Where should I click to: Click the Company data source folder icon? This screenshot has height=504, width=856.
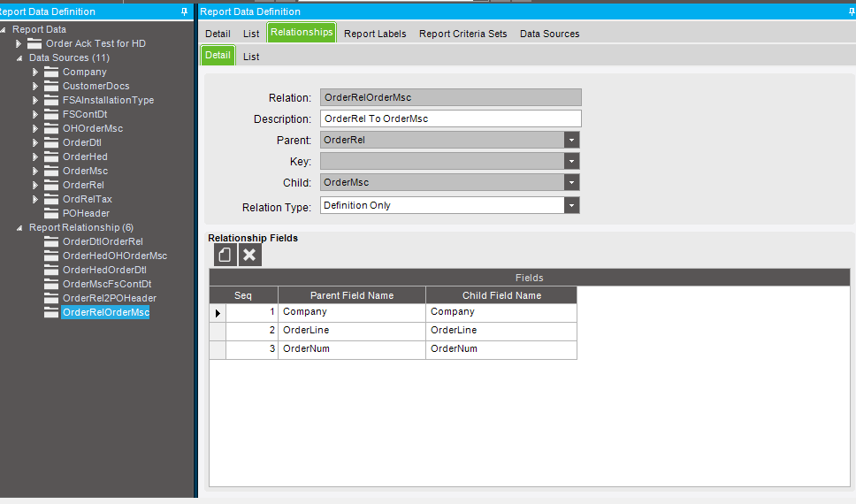[51, 73]
